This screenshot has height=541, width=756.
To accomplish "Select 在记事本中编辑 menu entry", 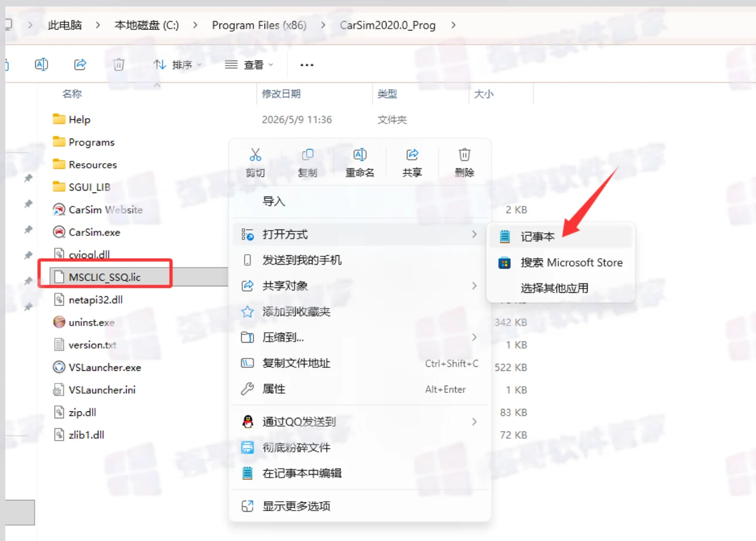I will pyautogui.click(x=360, y=473).
